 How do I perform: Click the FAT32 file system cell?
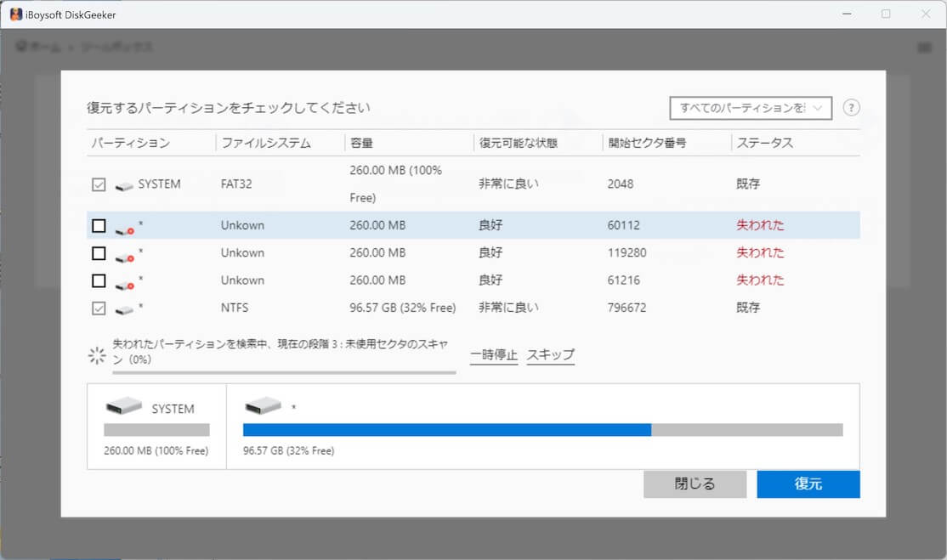tap(236, 184)
